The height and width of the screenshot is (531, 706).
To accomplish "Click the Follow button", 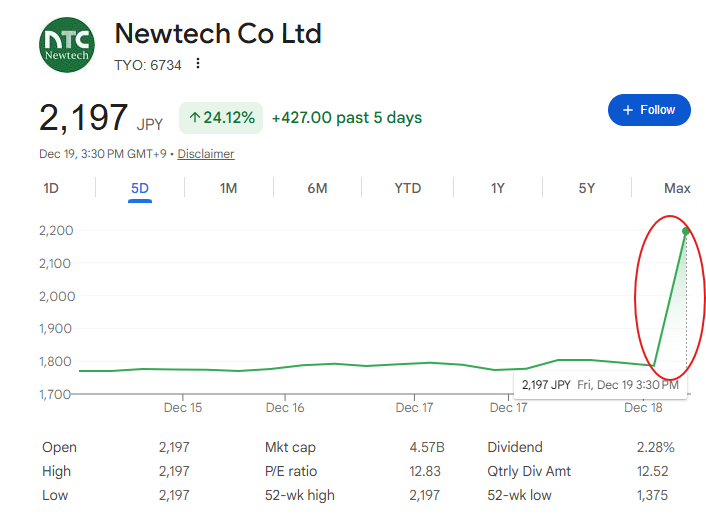I will click(649, 110).
